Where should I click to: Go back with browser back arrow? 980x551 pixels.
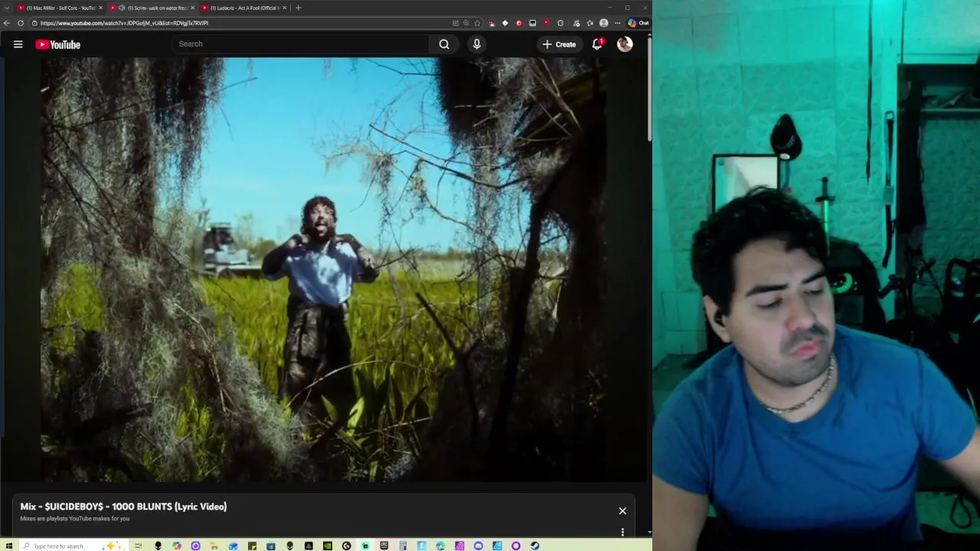[7, 23]
